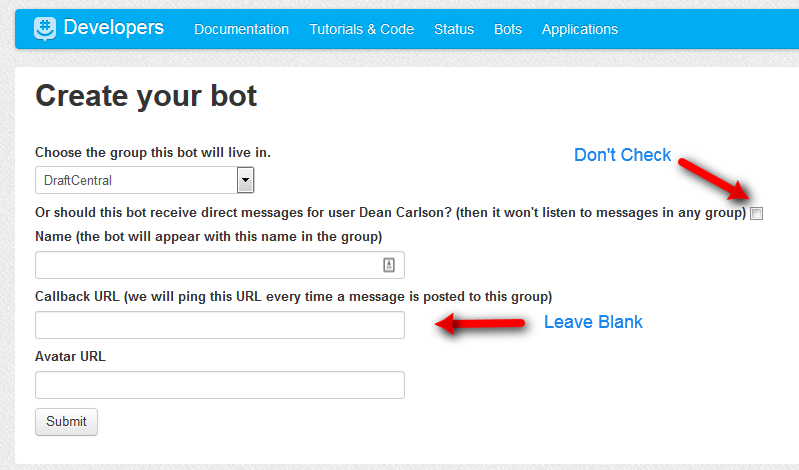Click into the Callback URL input field
Image resolution: width=799 pixels, height=470 pixels.
tap(220, 325)
